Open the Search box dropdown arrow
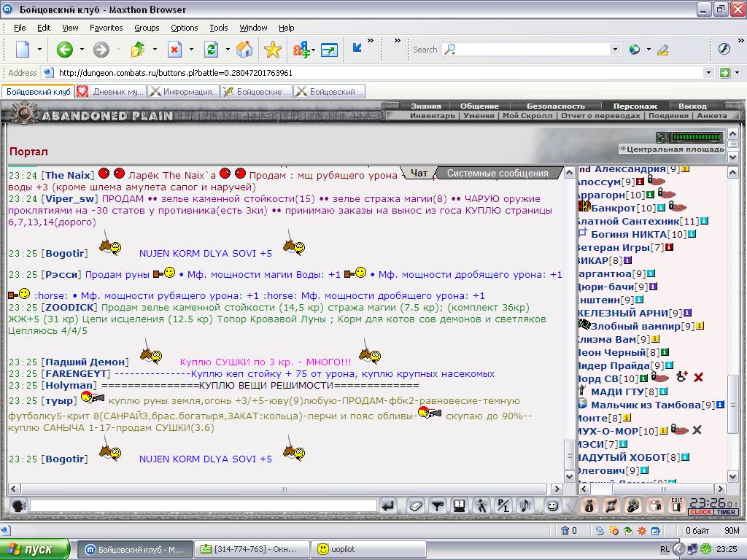Image resolution: width=747 pixels, height=560 pixels. pos(615,49)
